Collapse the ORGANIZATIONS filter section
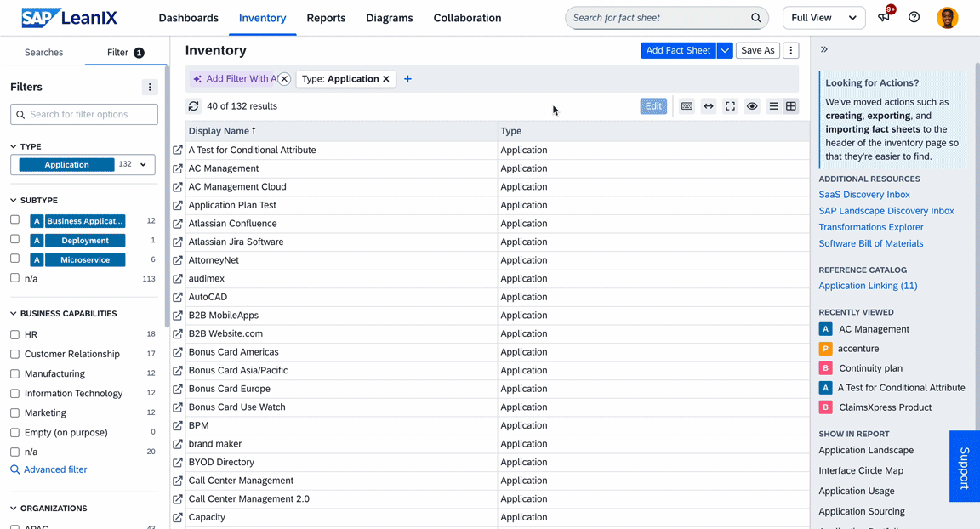Viewport: 980px width, 529px height. [x=14, y=509]
